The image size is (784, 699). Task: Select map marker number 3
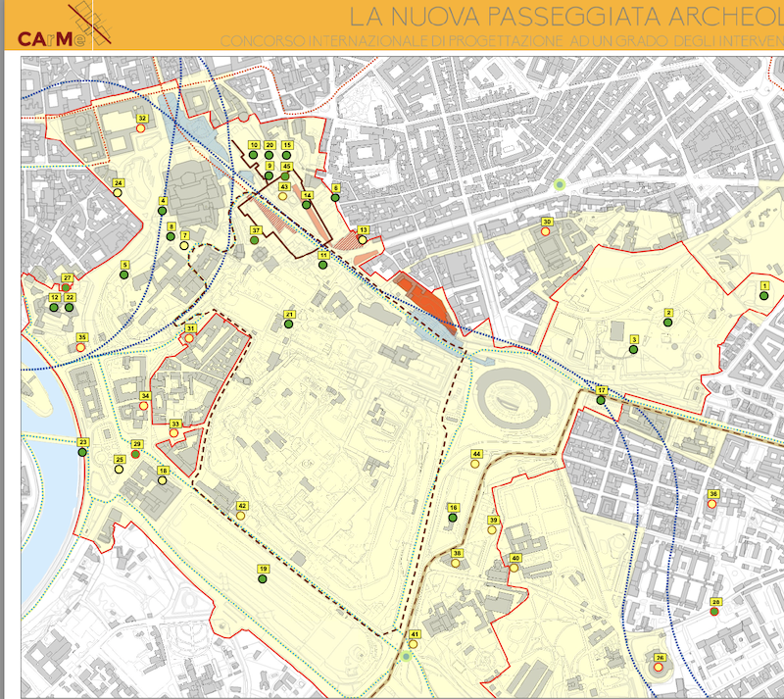point(633,349)
